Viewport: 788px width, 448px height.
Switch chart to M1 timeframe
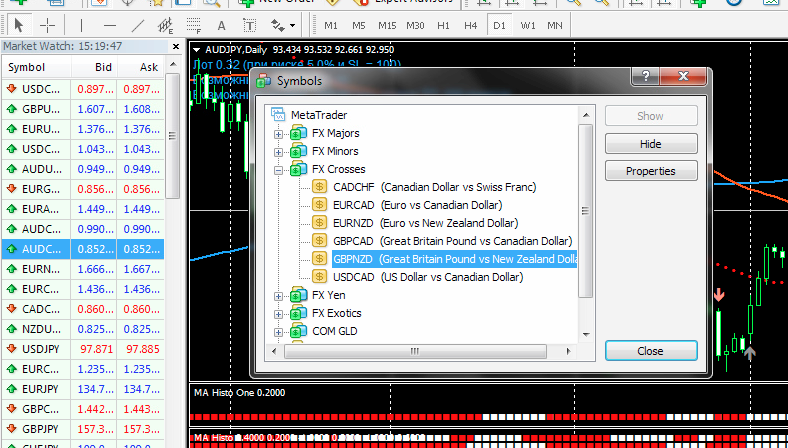(x=331, y=26)
